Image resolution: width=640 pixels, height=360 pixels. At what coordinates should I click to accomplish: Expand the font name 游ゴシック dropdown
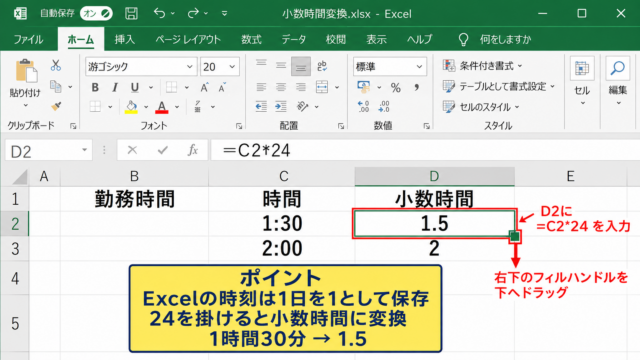point(189,67)
